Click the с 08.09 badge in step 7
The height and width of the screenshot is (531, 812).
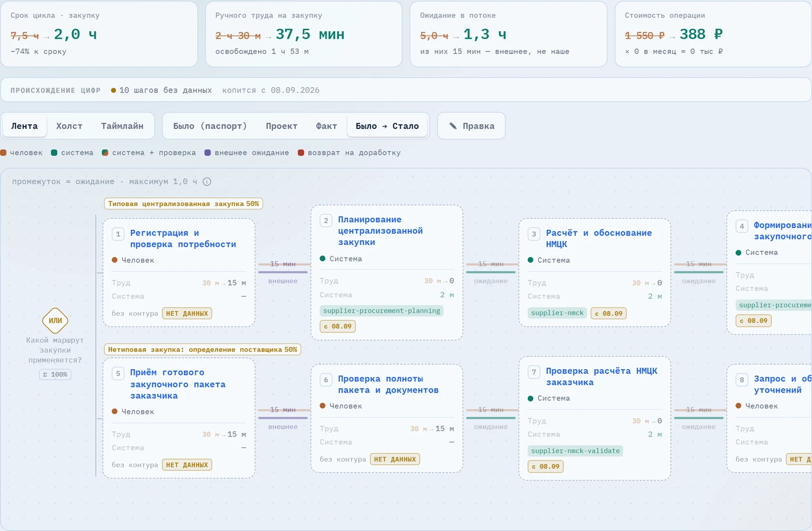tap(546, 467)
